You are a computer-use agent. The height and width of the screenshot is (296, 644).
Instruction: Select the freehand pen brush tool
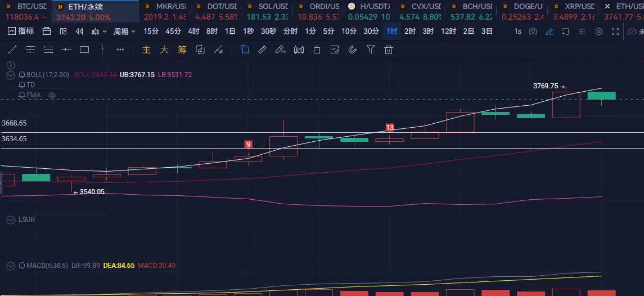(x=280, y=50)
